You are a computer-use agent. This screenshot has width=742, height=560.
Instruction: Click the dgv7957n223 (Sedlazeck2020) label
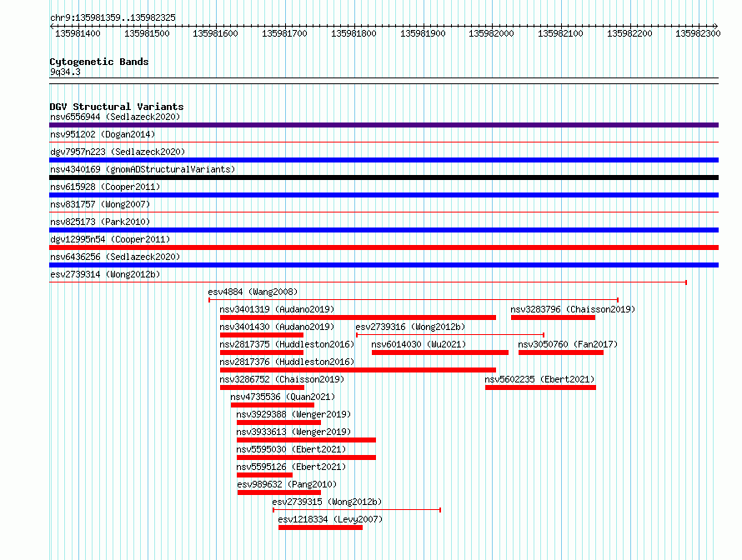click(x=118, y=152)
